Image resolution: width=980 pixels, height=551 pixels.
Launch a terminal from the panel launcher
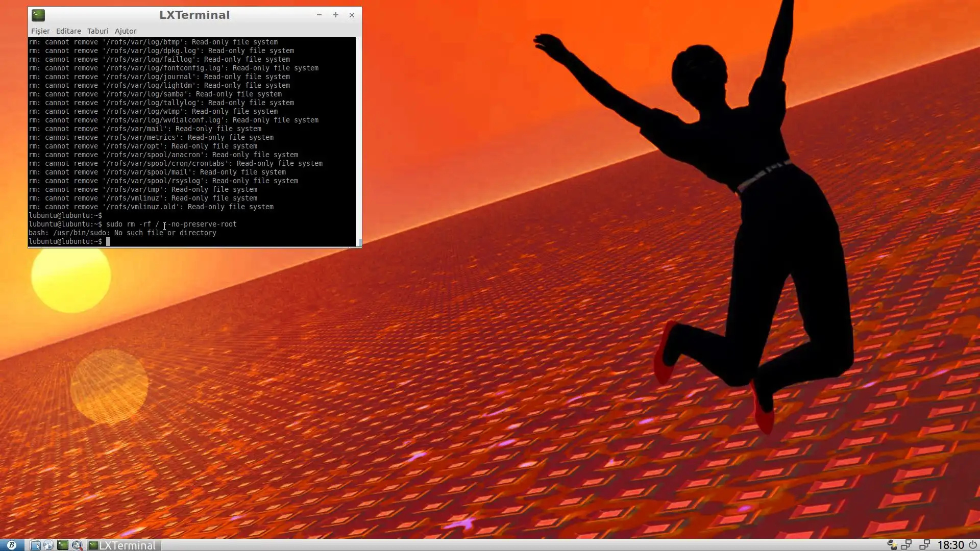tap(62, 545)
